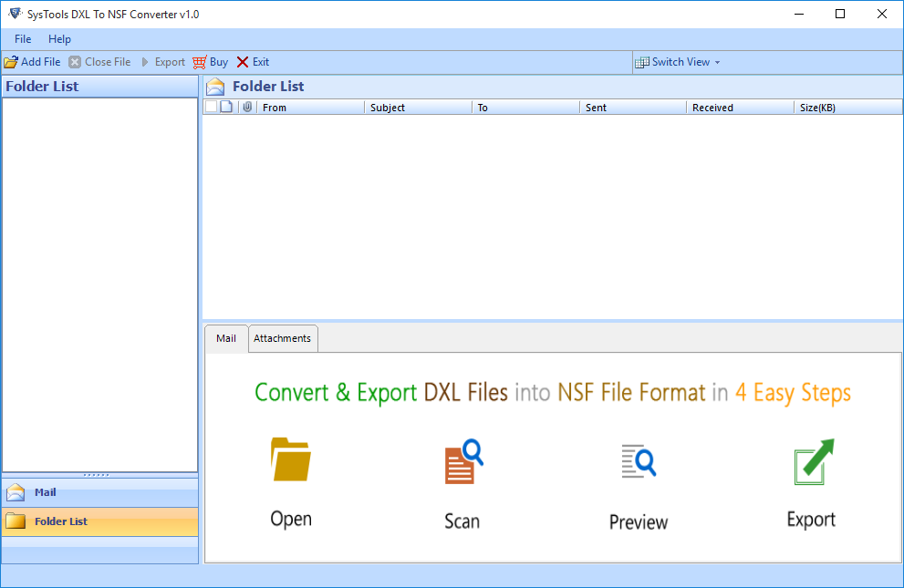Image resolution: width=904 pixels, height=588 pixels.
Task: Click the Open folder step icon
Action: pyautogui.click(x=291, y=459)
